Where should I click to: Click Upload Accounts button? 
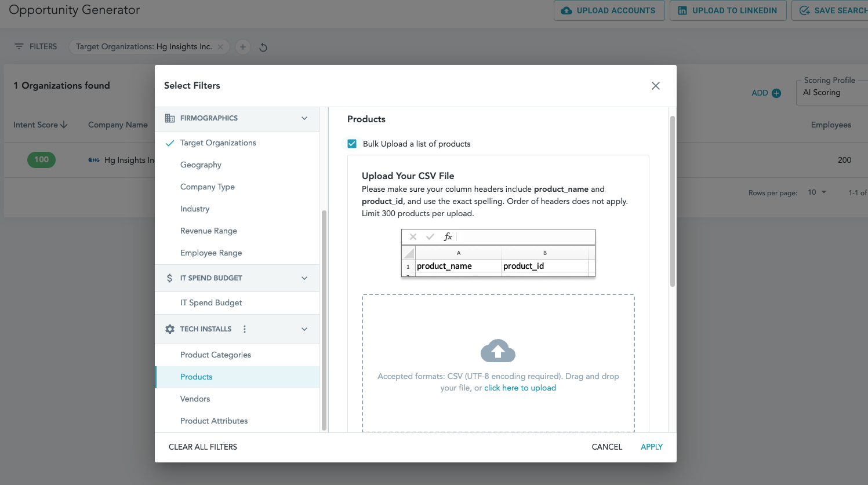pos(609,10)
